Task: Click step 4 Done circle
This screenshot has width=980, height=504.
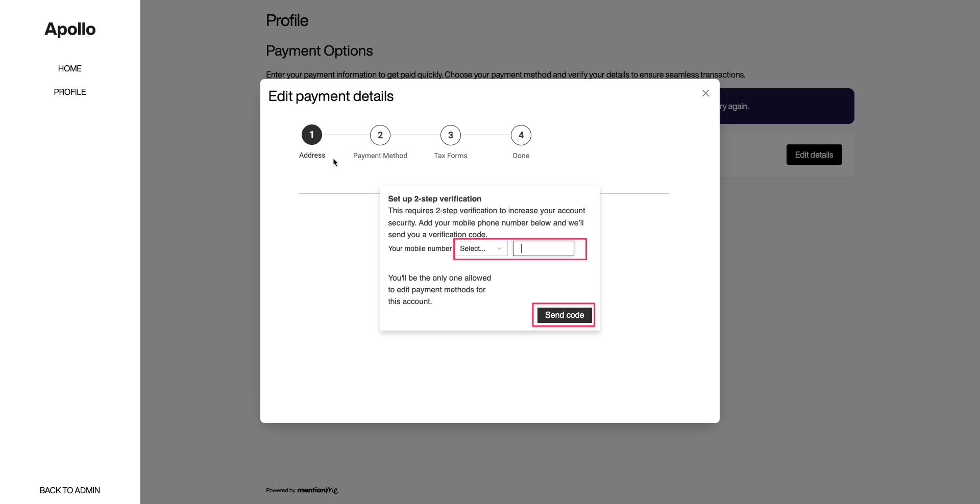Action: [x=521, y=135]
